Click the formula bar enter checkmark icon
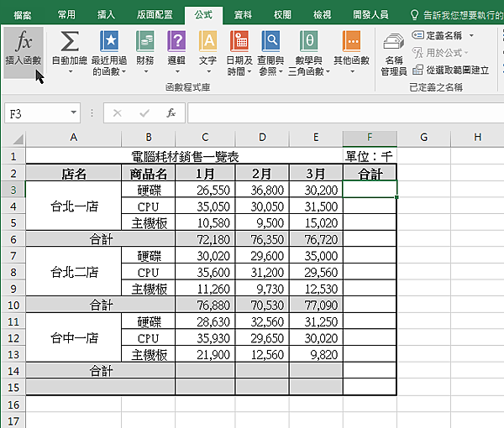504x428 pixels. pyautogui.click(x=144, y=113)
